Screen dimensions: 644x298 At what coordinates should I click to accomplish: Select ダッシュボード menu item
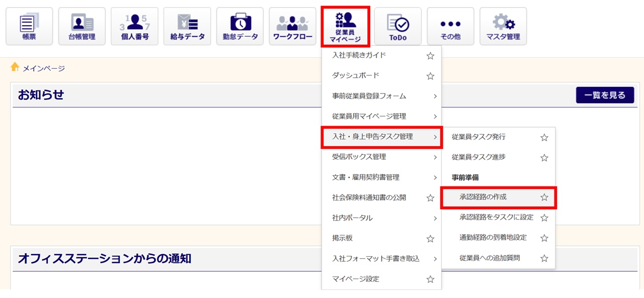[381, 75]
